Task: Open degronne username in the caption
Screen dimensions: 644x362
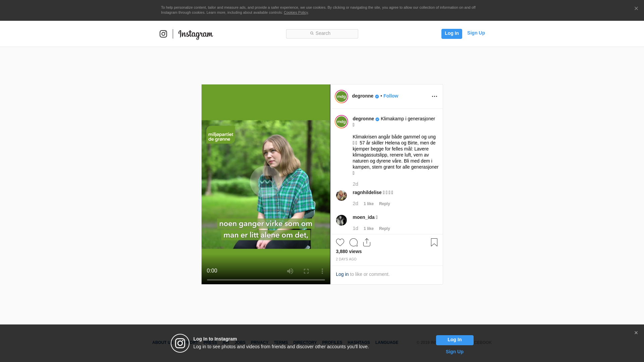Action: coord(363,119)
